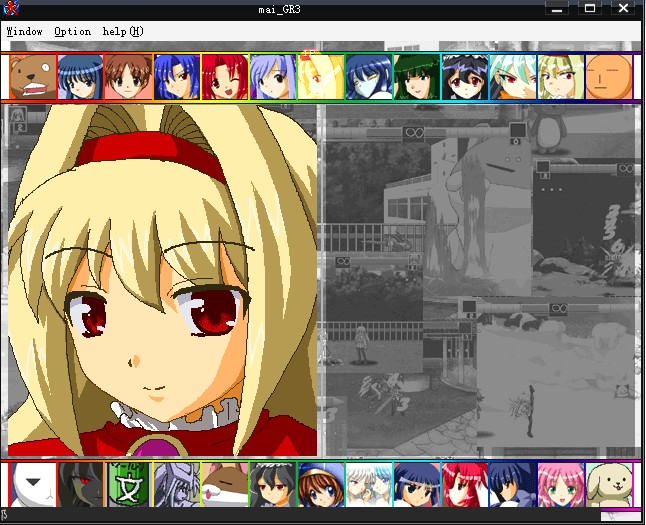Click the mai_GR3 application icon in title bar
646x525 pixels.
[x=11, y=8]
